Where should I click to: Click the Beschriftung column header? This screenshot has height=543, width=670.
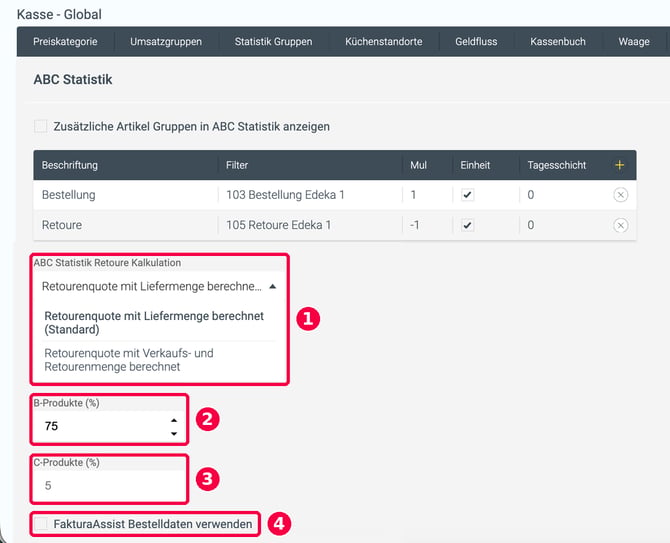[x=70, y=165]
